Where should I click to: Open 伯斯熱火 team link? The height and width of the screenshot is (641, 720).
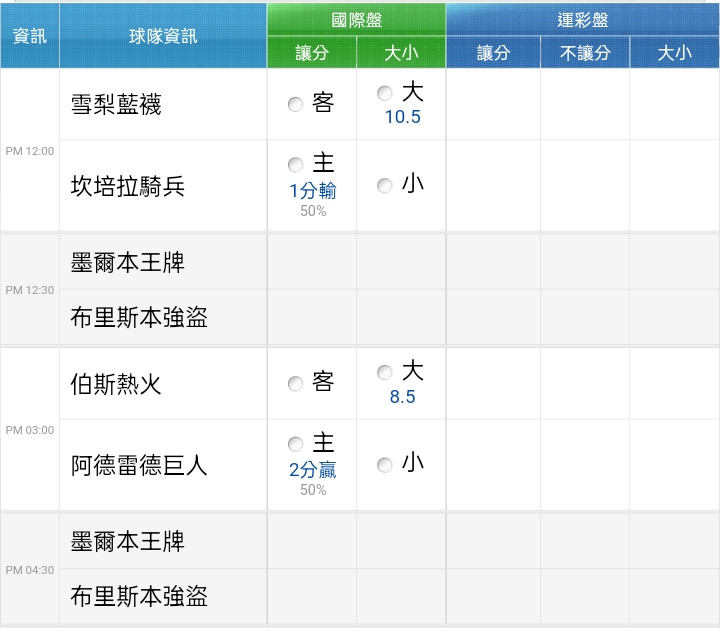[116, 384]
